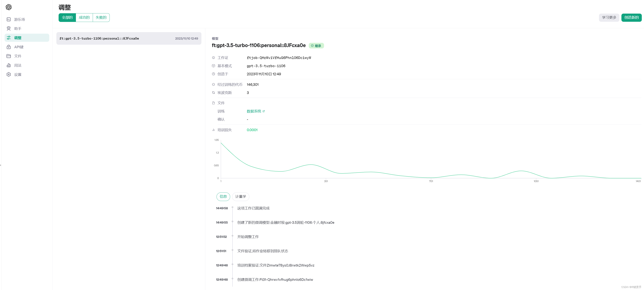Click the 文件 folder icon in sidebar
The height and width of the screenshot is (290, 644).
pos(9,56)
